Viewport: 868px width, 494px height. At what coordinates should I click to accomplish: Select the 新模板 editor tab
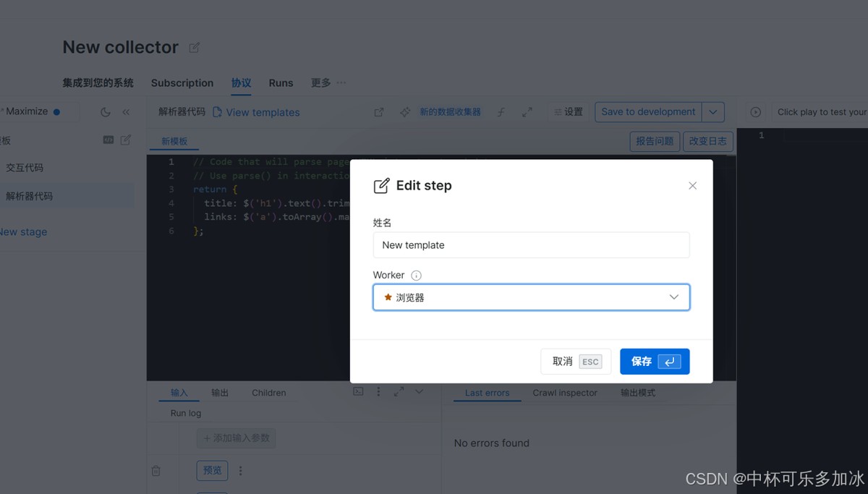[x=174, y=141]
